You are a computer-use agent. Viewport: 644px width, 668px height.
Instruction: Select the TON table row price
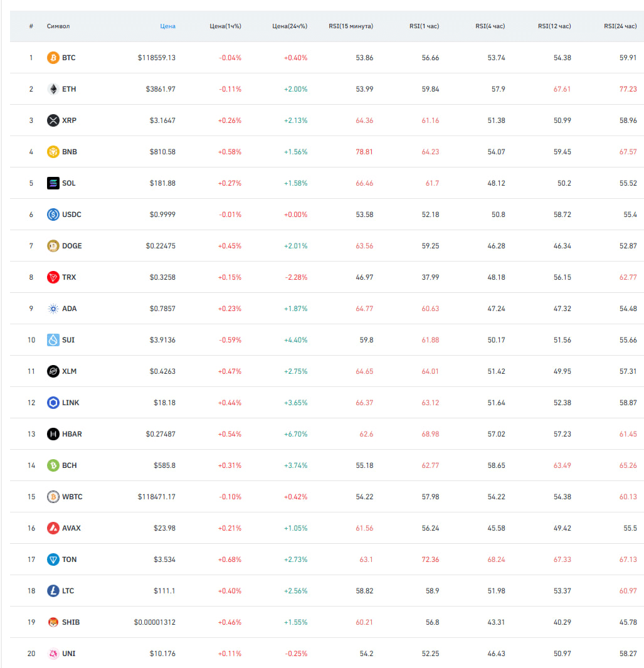[164, 559]
